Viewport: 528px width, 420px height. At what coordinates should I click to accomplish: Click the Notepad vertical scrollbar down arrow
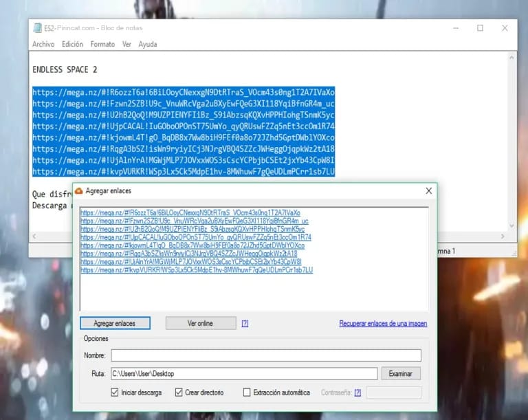511,226
